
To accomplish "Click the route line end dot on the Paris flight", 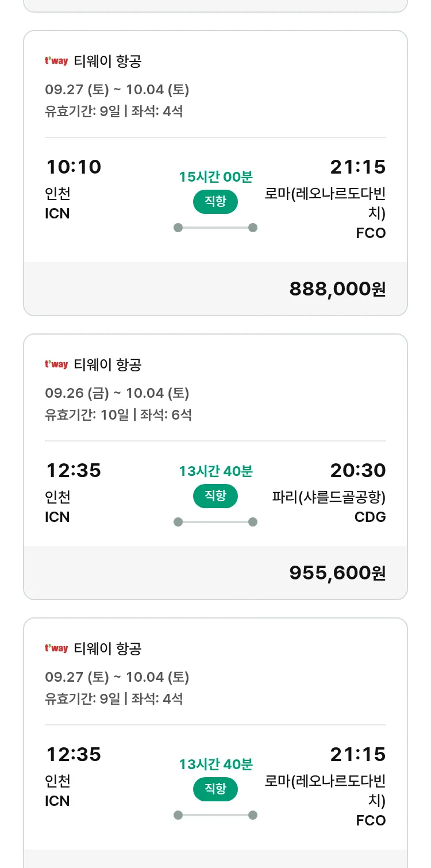I will [252, 522].
